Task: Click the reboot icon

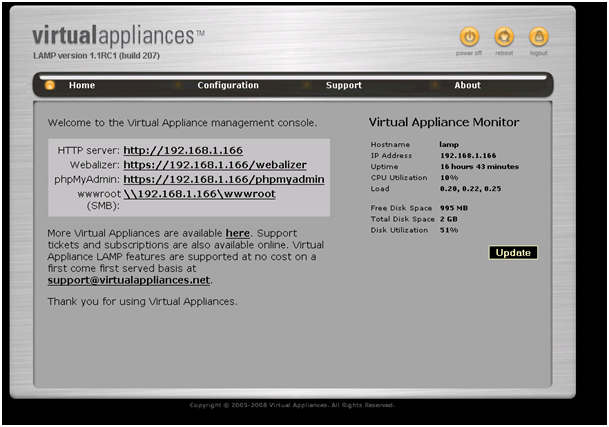Action: tap(504, 37)
